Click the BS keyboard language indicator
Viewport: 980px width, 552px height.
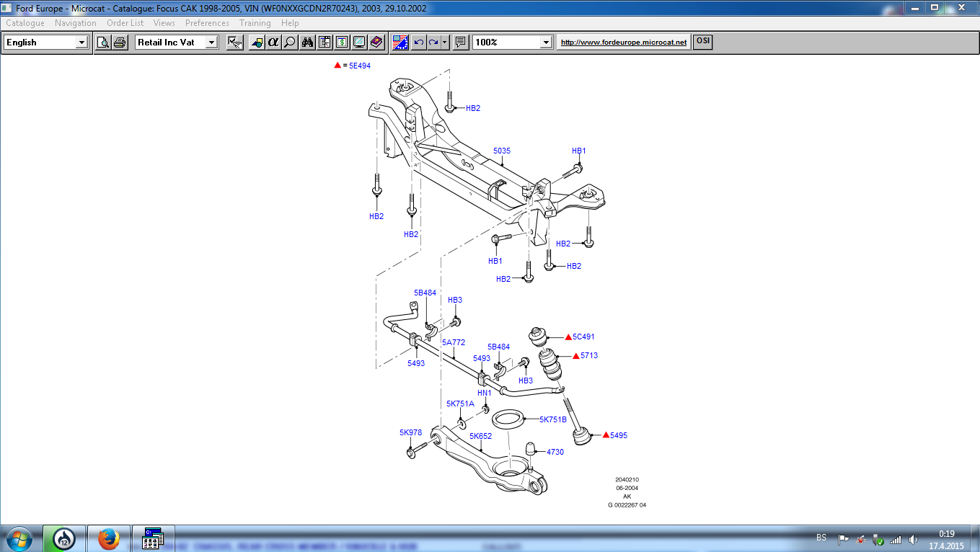pos(821,538)
